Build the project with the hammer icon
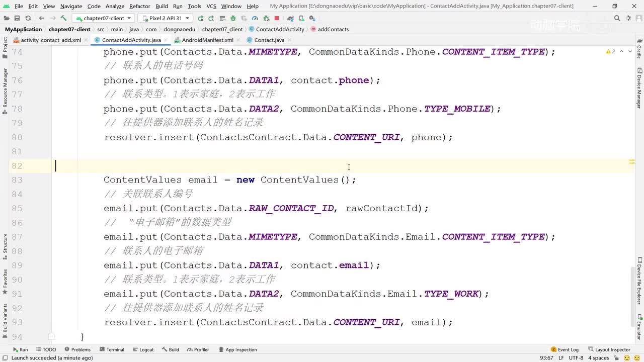This screenshot has width=644, height=362. (64, 18)
